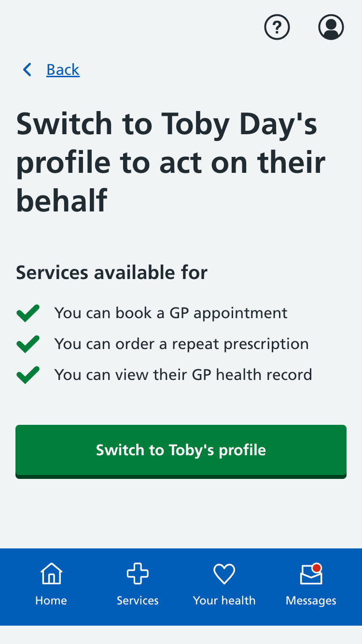Viewport: 362px width, 644px height.
Task: Click the Services available for heading
Action: (x=111, y=272)
